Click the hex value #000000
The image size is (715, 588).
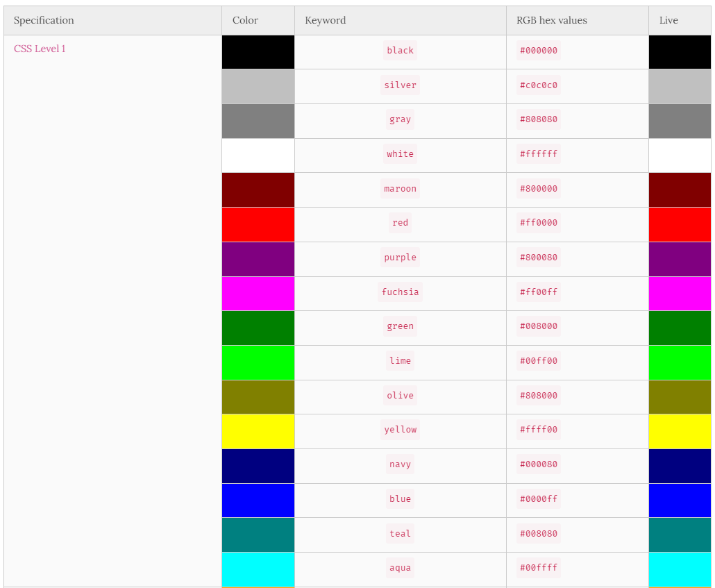[x=539, y=50]
